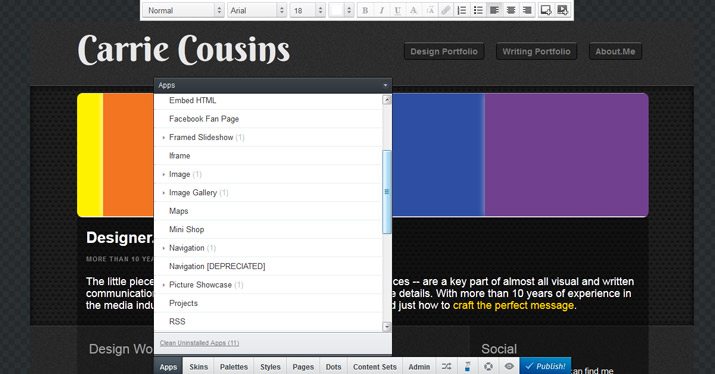Center-align the text
This screenshot has height=374, width=715.
pyautogui.click(x=511, y=10)
